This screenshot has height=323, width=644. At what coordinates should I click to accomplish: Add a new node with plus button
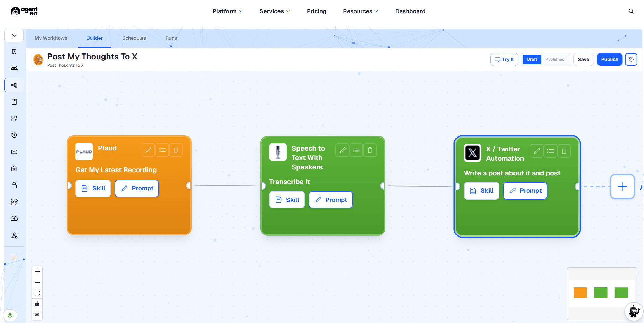tap(622, 187)
